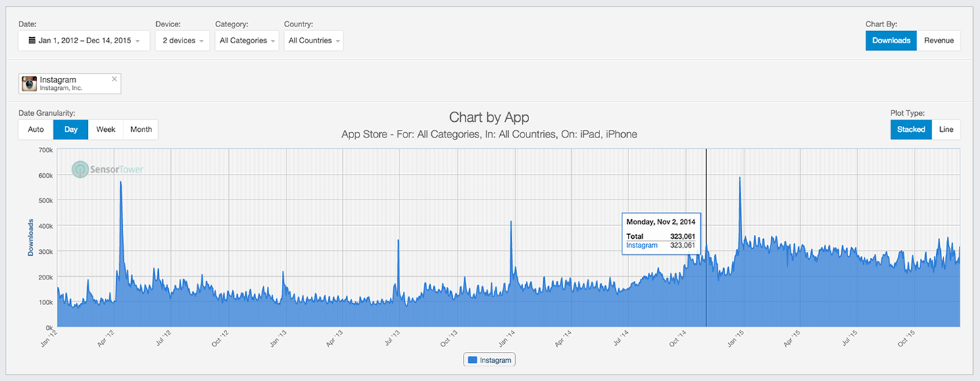980x381 pixels.
Task: Open the All Categories dropdown
Action: coord(247,41)
